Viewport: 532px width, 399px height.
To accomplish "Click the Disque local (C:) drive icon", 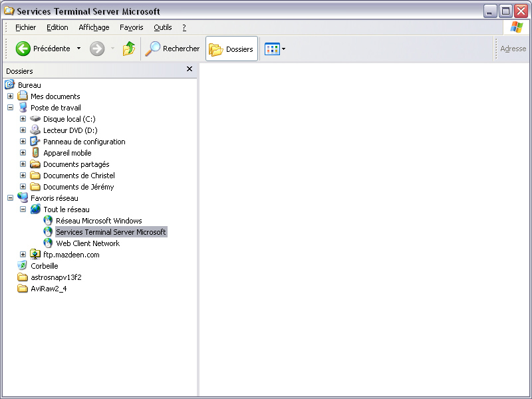I will click(35, 119).
